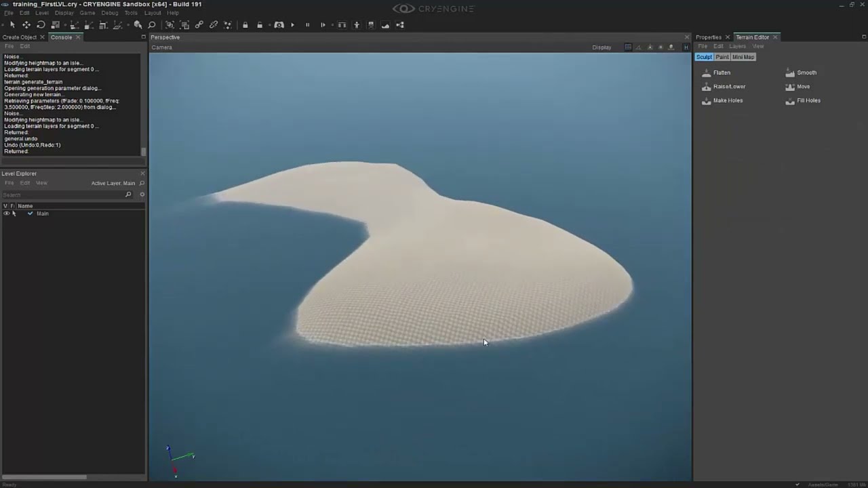Image resolution: width=868 pixels, height=488 pixels.
Task: Select the Fill Holes tool
Action: (x=803, y=100)
